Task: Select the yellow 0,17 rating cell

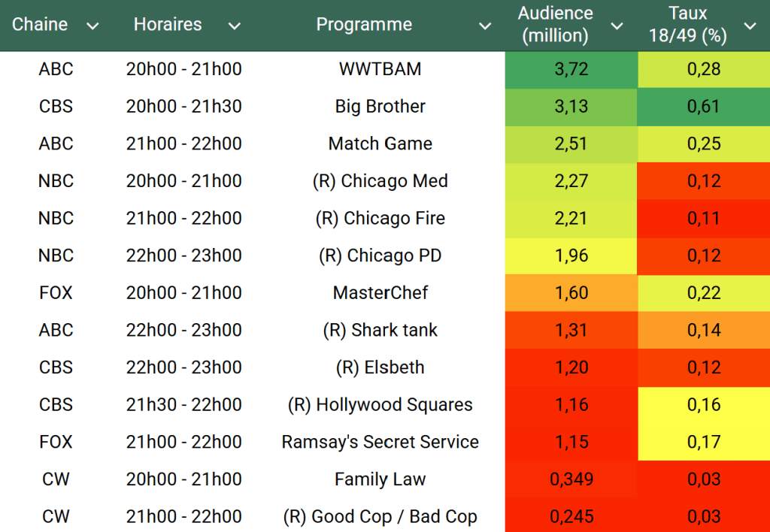Action: (704, 442)
